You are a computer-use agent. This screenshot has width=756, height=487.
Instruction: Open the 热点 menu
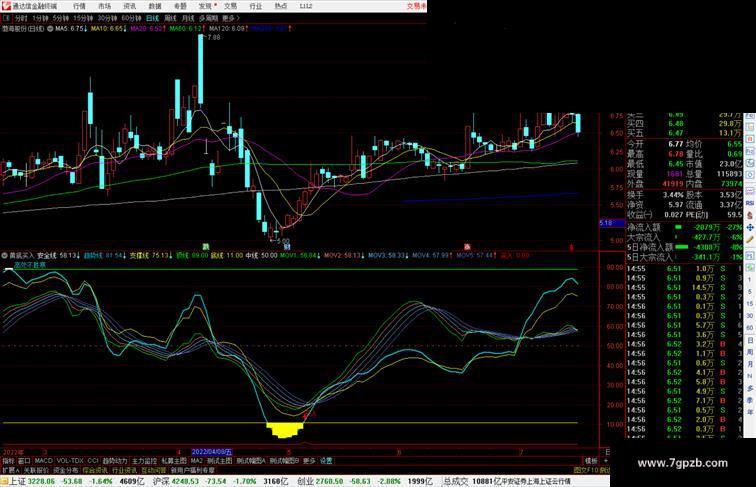tap(281, 6)
